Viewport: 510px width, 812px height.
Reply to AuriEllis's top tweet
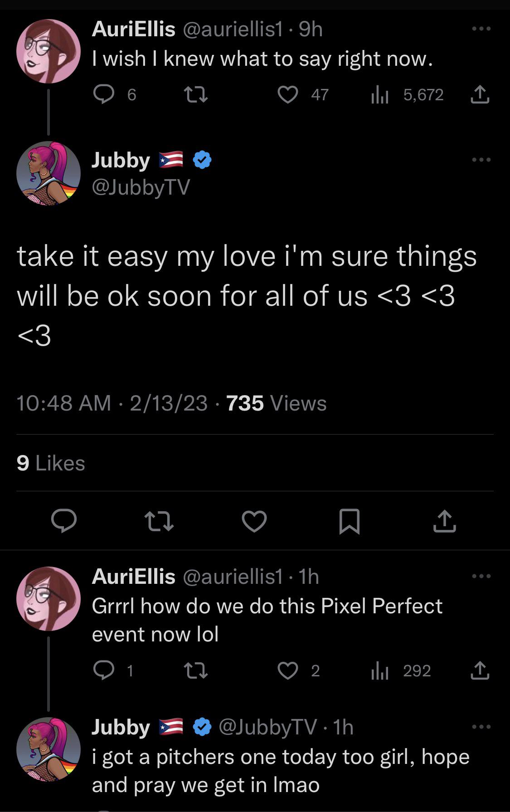[x=103, y=95]
